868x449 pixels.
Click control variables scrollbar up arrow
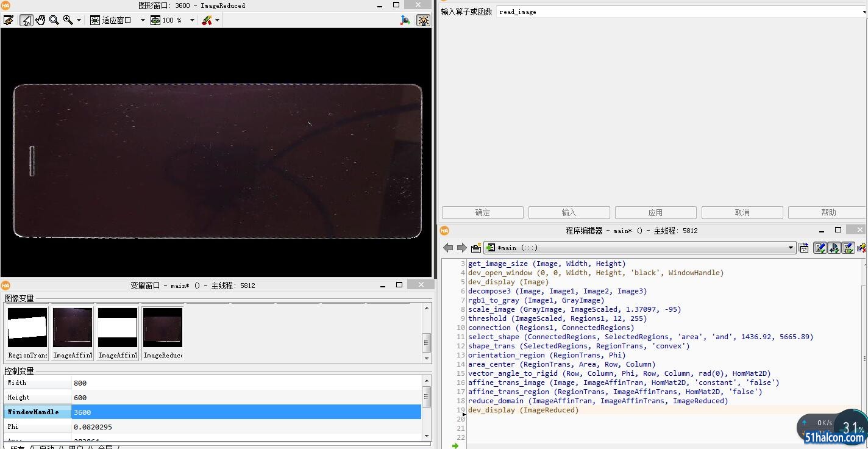click(x=427, y=381)
